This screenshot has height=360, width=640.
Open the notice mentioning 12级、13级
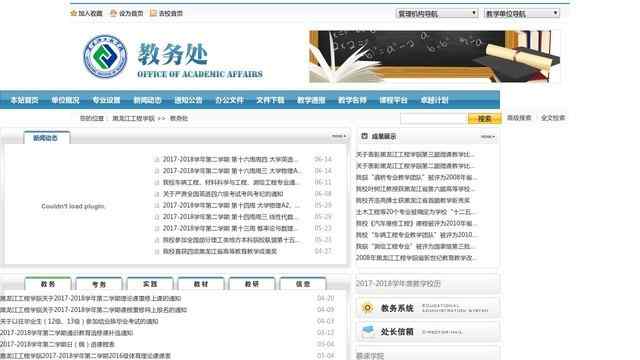tap(79, 321)
